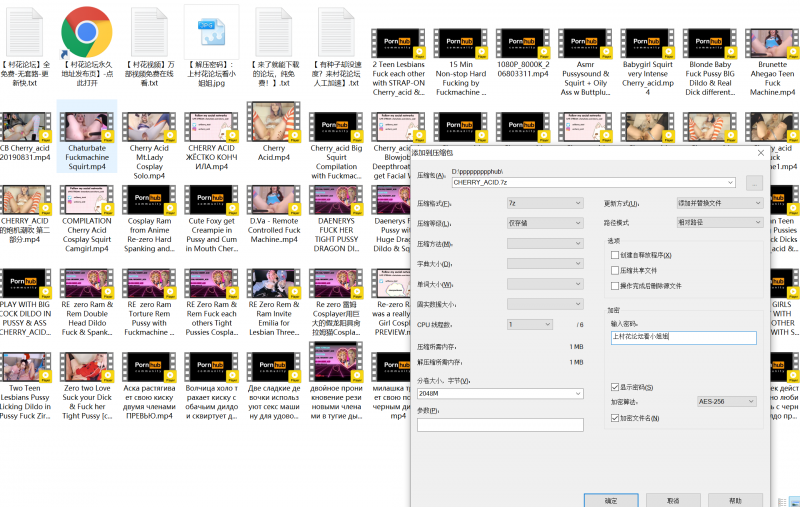The image size is (800, 507).
Task: Click the 确定 (OK) button
Action: point(610,500)
